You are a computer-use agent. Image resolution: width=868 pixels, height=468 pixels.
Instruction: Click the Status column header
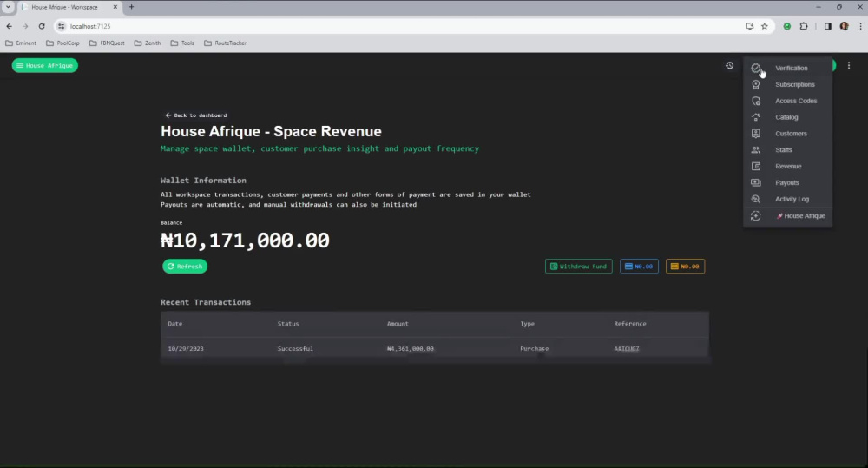(x=288, y=324)
